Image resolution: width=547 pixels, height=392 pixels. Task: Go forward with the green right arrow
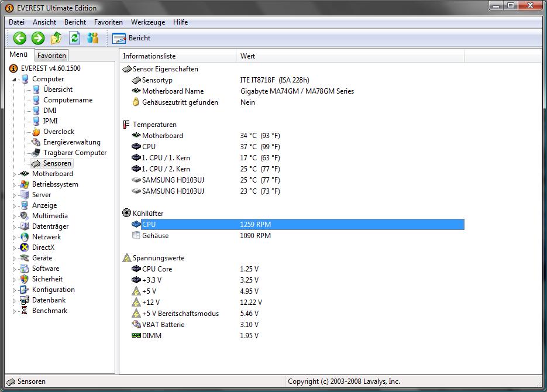tap(37, 38)
